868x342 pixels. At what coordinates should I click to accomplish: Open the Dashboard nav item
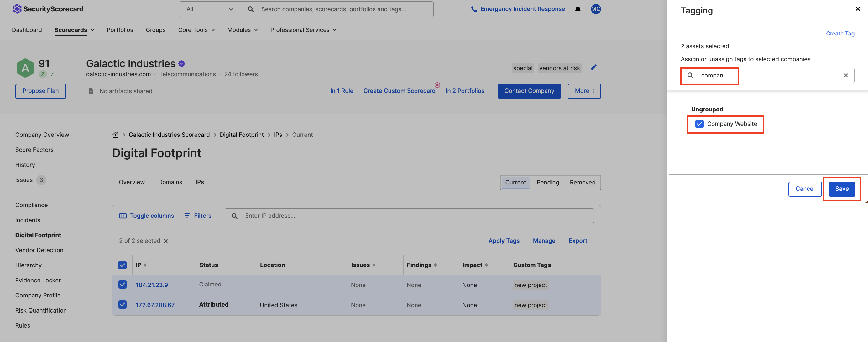[x=27, y=30]
